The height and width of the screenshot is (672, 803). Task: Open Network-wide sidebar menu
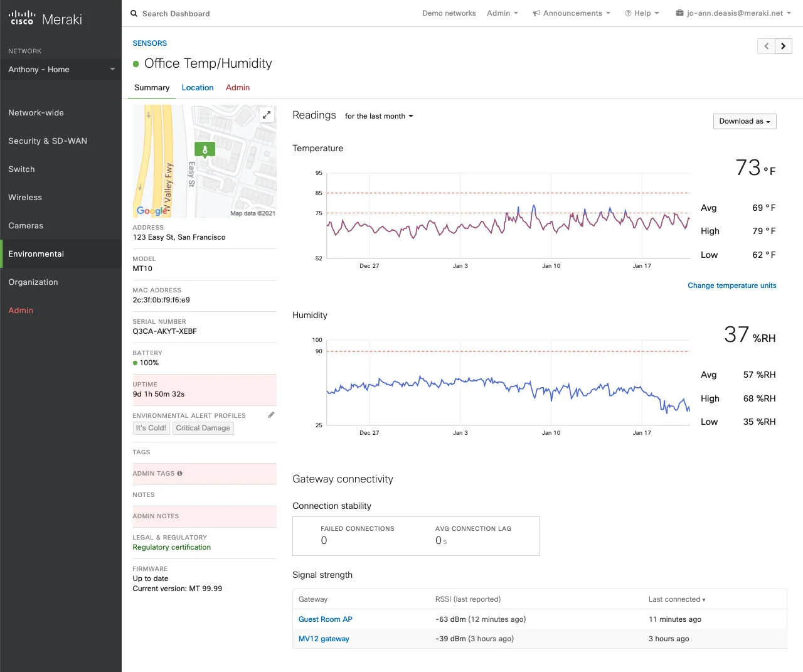coord(61,113)
